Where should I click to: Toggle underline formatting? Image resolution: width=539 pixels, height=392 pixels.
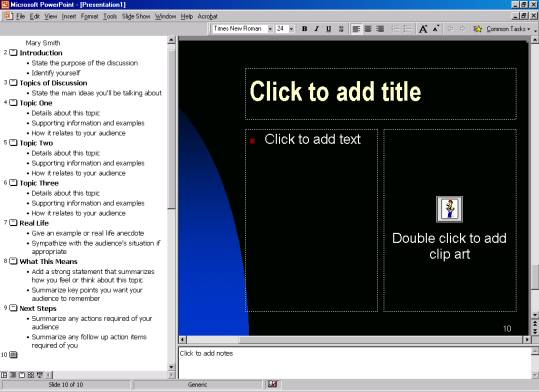tap(329, 29)
